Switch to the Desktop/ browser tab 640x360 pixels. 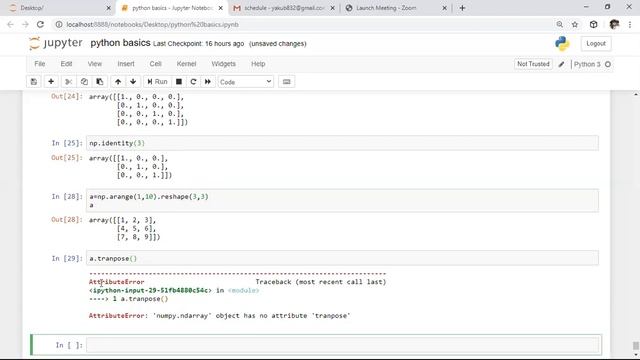(60, 8)
